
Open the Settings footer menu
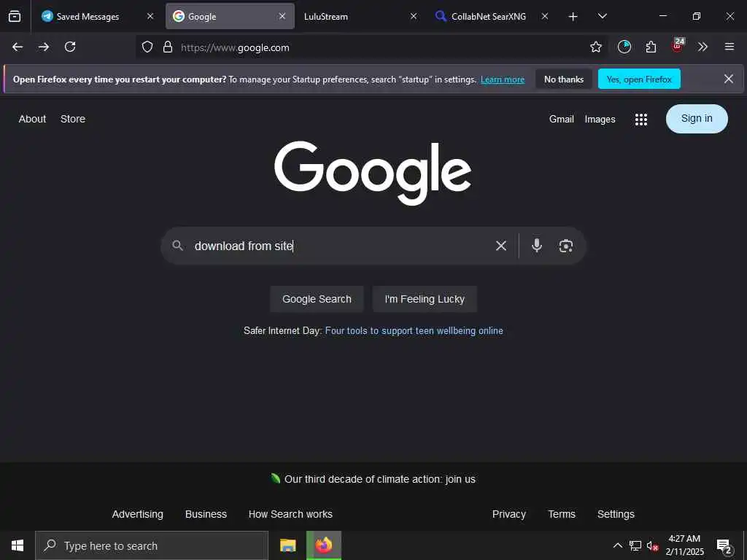616,514
